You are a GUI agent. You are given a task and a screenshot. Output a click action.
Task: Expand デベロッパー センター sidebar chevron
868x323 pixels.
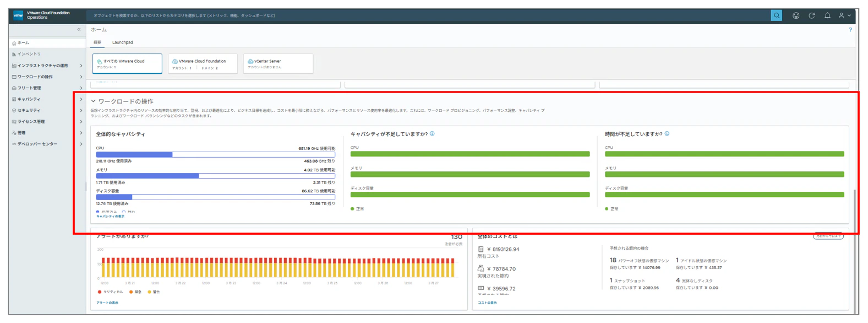click(81, 144)
